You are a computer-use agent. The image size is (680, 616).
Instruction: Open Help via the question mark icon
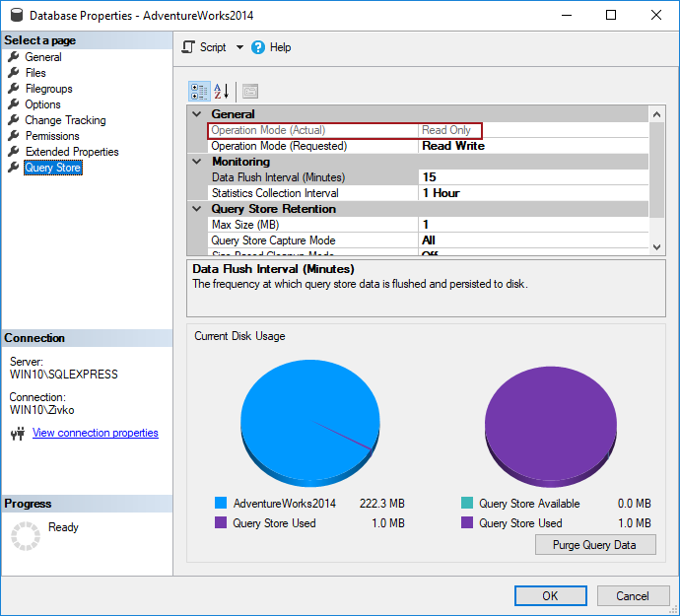[258, 47]
